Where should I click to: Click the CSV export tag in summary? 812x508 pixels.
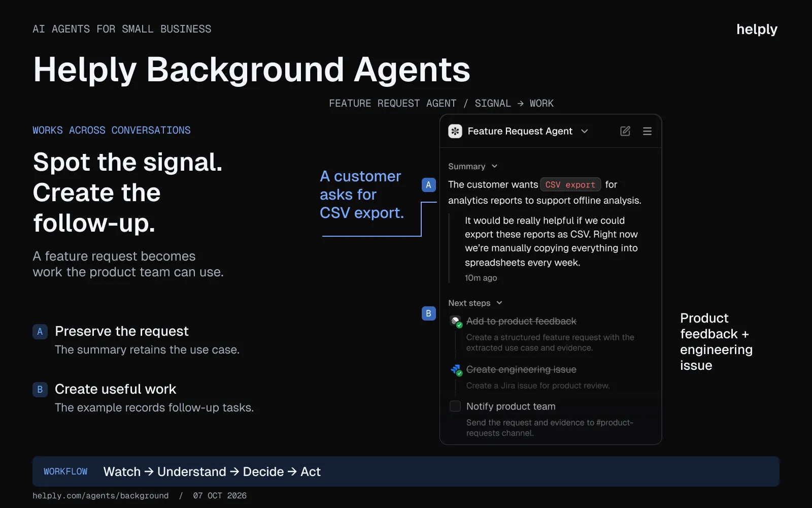[x=570, y=184]
